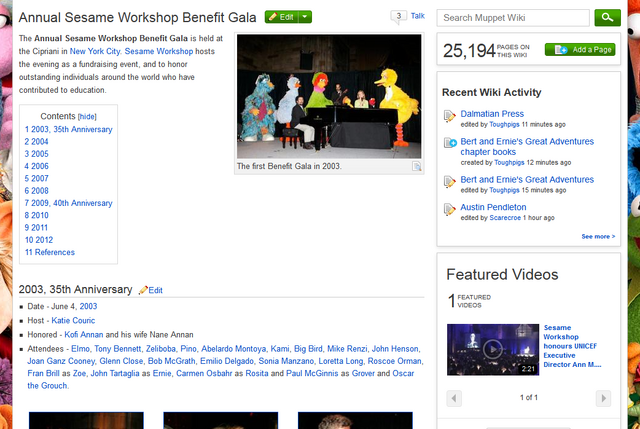Open the Glenn Close link

[x=121, y=361]
